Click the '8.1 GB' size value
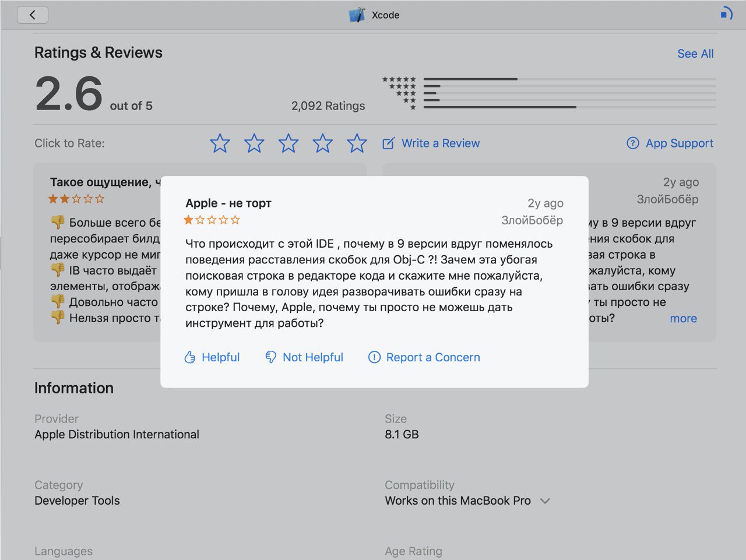 point(402,434)
